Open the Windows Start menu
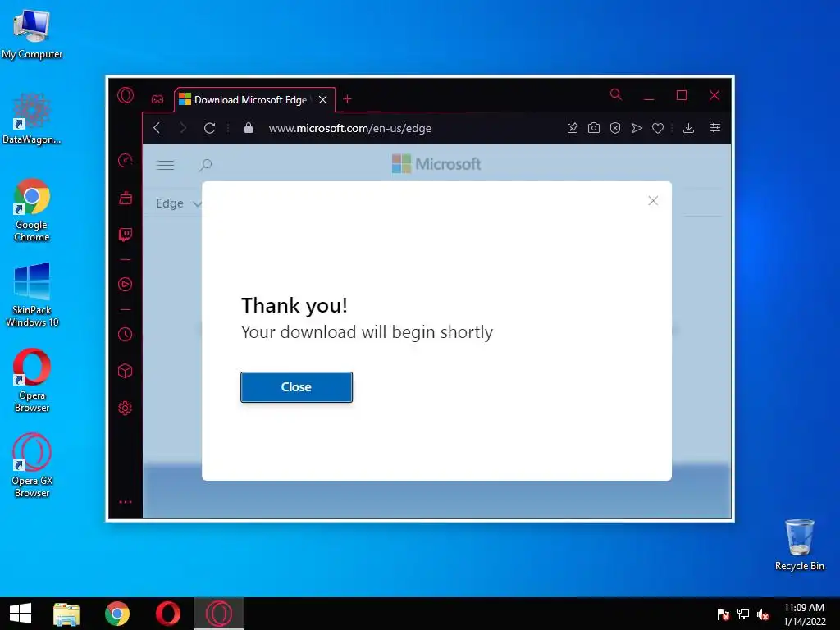Viewport: 840px width, 630px height. tap(21, 614)
